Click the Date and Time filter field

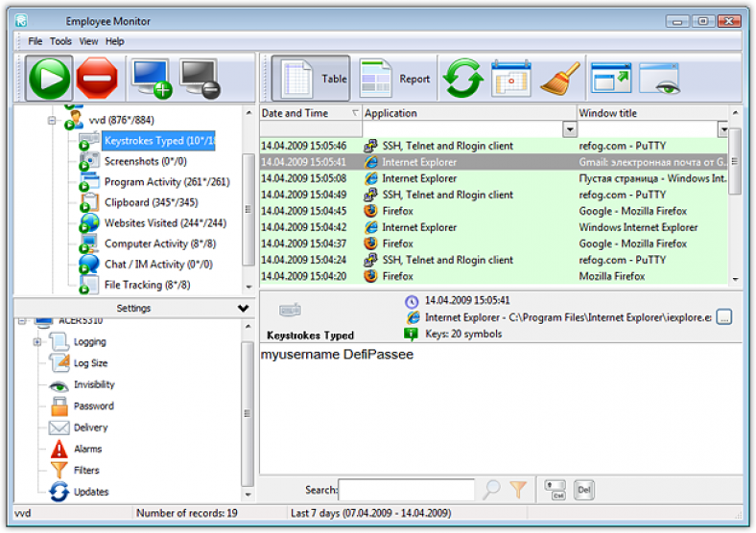[x=311, y=129]
